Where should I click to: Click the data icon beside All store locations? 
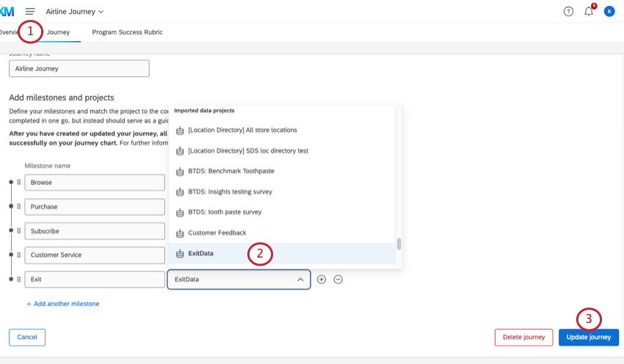pyautogui.click(x=180, y=130)
